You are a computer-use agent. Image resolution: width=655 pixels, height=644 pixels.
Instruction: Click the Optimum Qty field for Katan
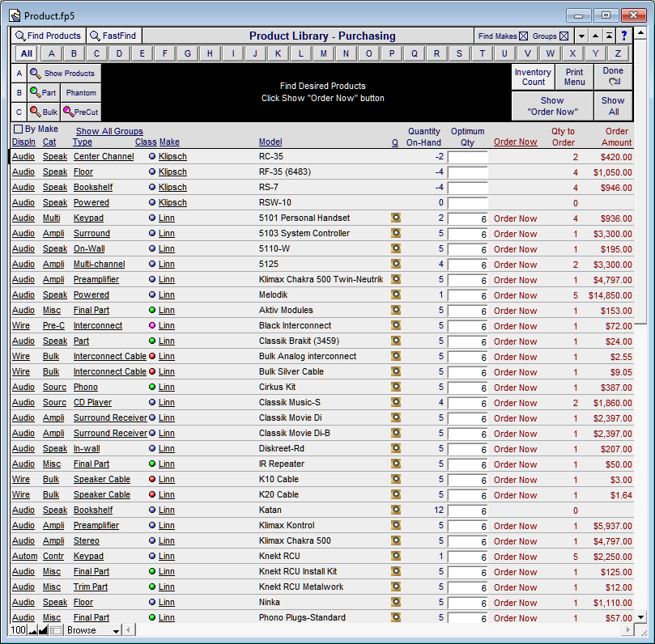(467, 511)
